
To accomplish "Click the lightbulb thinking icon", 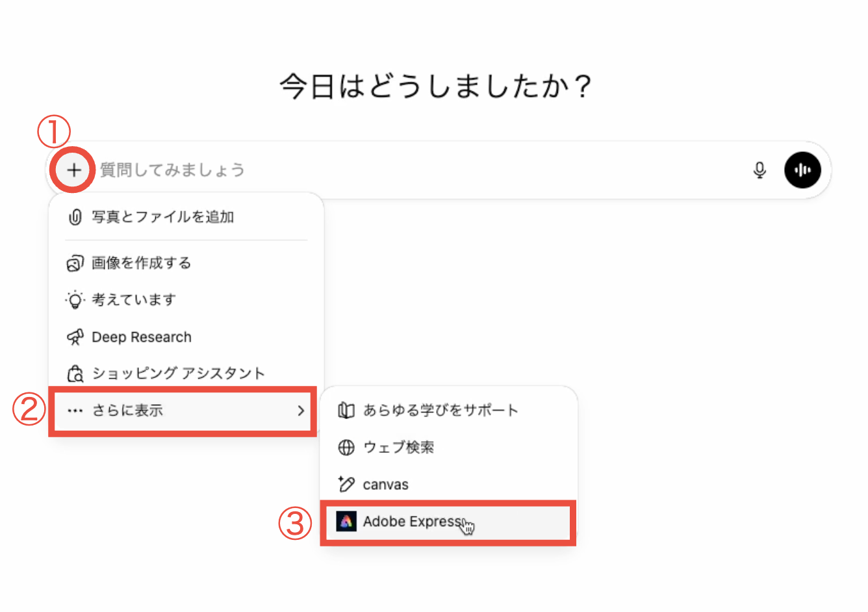I will pos(75,300).
